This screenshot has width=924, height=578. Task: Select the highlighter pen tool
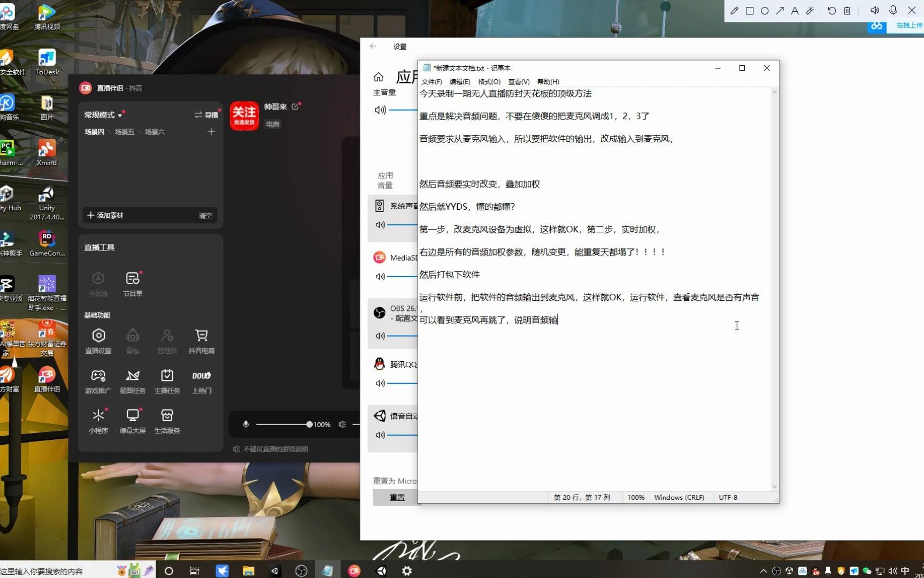click(810, 11)
